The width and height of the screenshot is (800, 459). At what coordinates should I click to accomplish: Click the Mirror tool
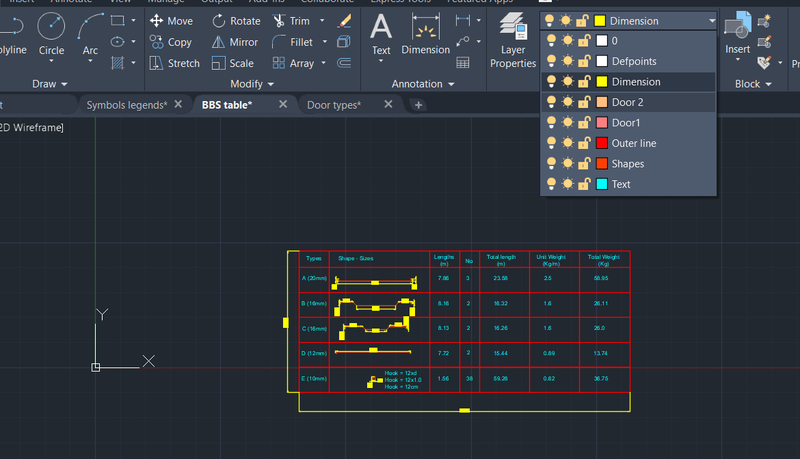[x=235, y=42]
